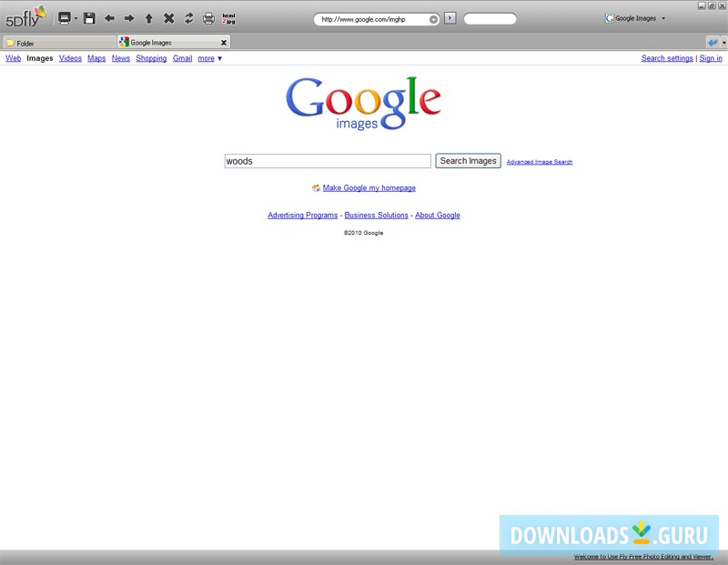Open the address bar history dropdown
Viewport: 728px width, 565px height.
click(x=432, y=17)
